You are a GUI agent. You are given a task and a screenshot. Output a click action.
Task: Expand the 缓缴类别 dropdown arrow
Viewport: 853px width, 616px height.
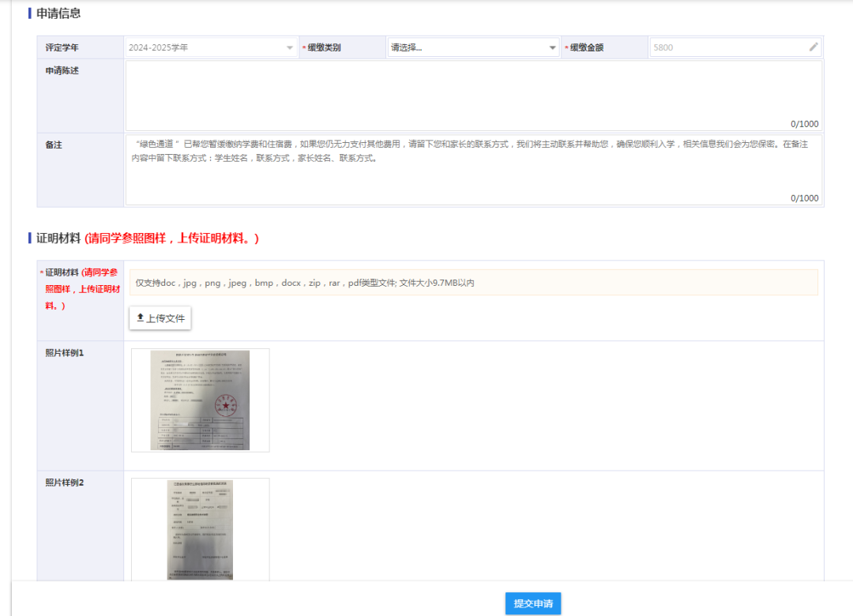(x=552, y=48)
